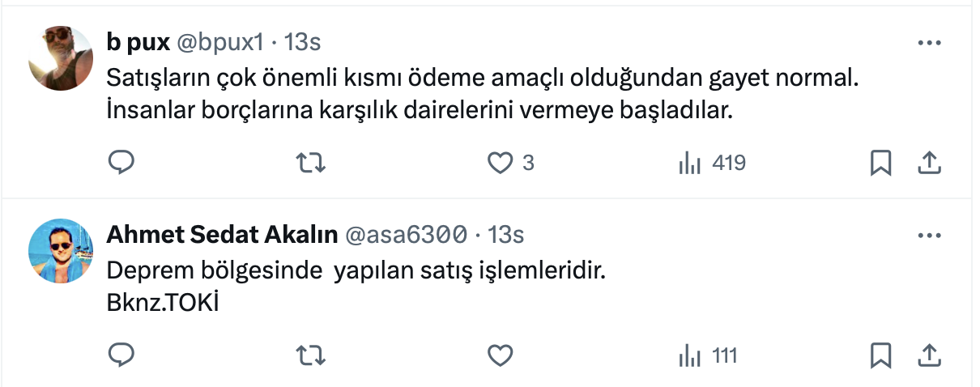Share b pux's tweet
Image resolution: width=980 pixels, height=387 pixels.
pyautogui.click(x=928, y=163)
